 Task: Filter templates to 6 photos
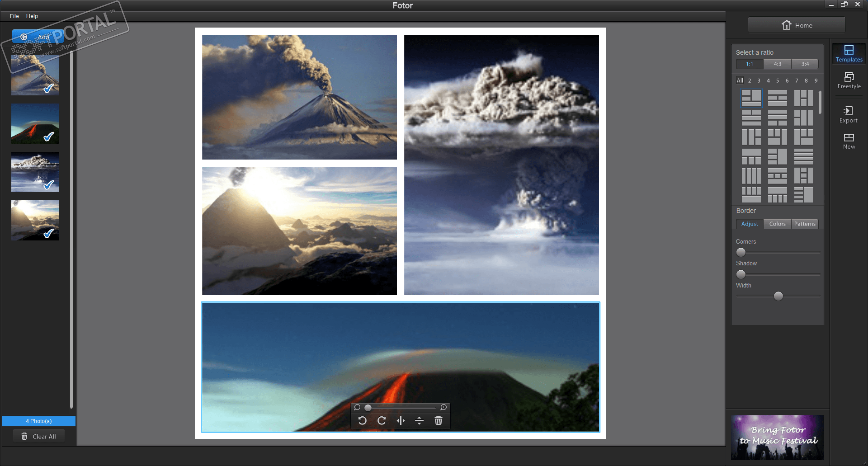[x=787, y=80]
